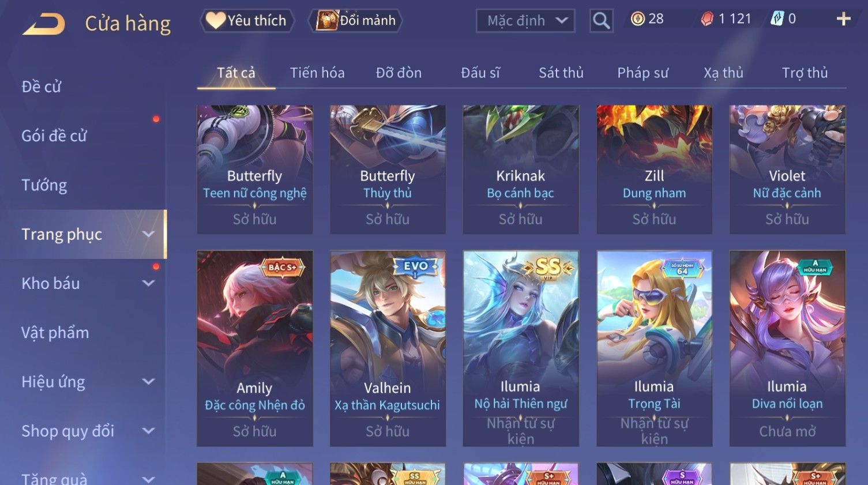The width and height of the screenshot is (868, 485).
Task: Open Gói đề cử in sidebar
Action: tap(54, 136)
